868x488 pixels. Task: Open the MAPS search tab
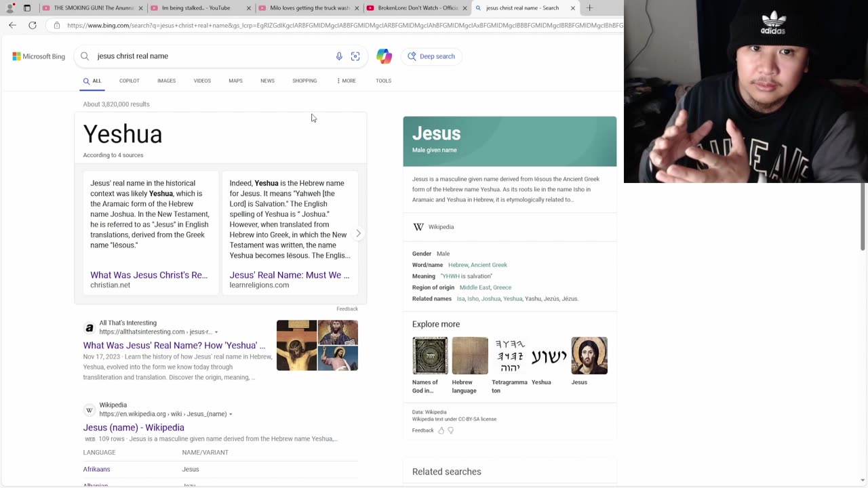pyautogui.click(x=235, y=81)
